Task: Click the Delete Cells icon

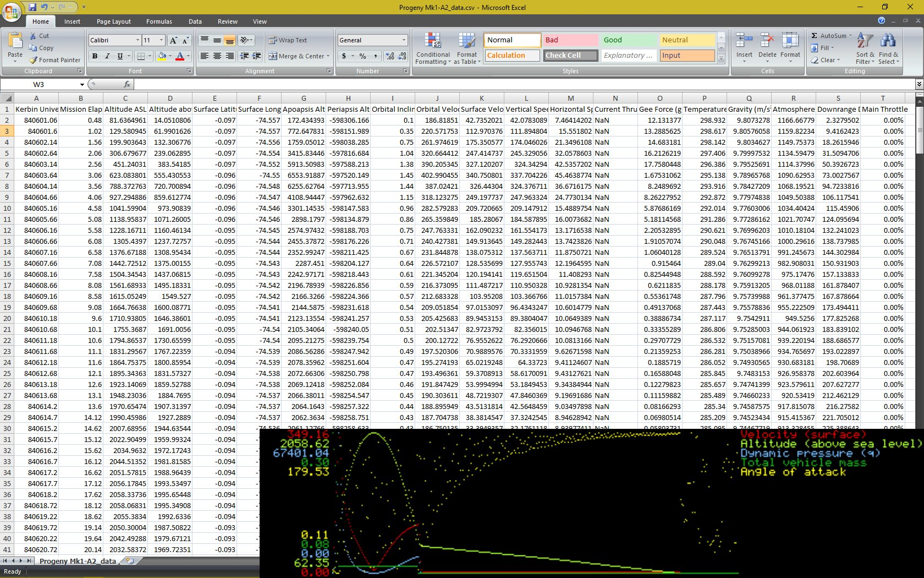Action: point(767,41)
